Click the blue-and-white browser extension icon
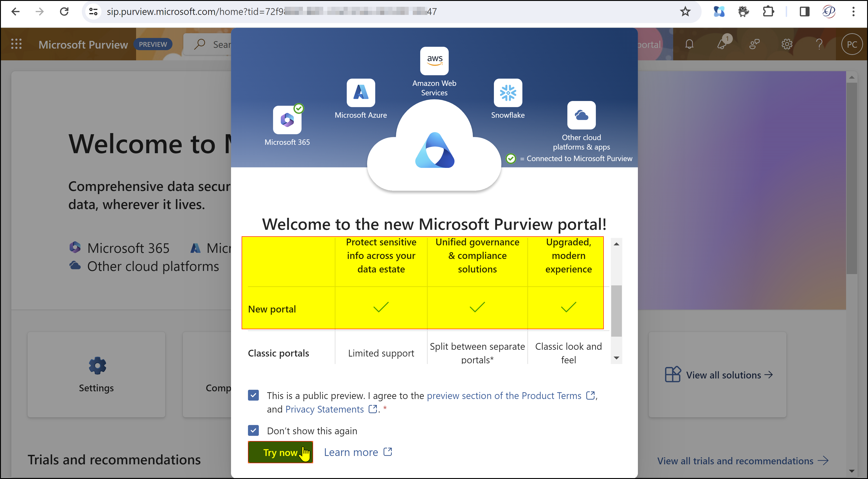 click(719, 12)
